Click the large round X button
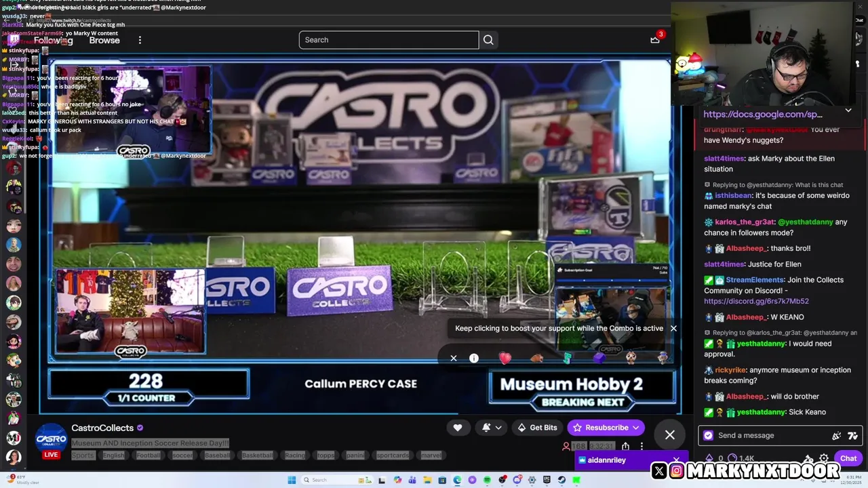 (670, 435)
